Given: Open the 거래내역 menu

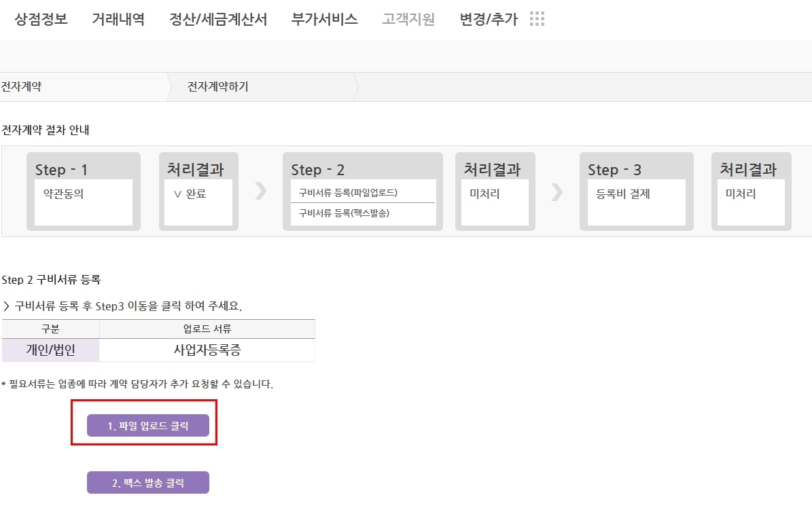Looking at the screenshot, I should point(118,19).
